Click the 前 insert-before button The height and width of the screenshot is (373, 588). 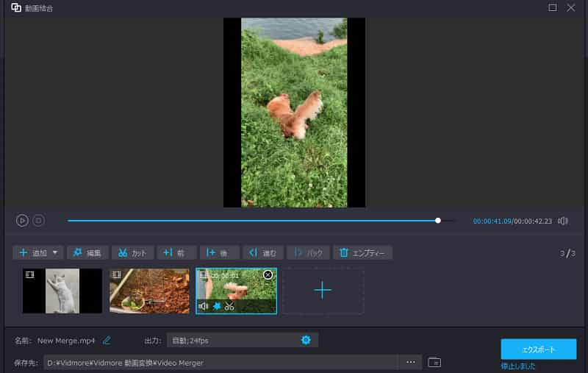(176, 253)
